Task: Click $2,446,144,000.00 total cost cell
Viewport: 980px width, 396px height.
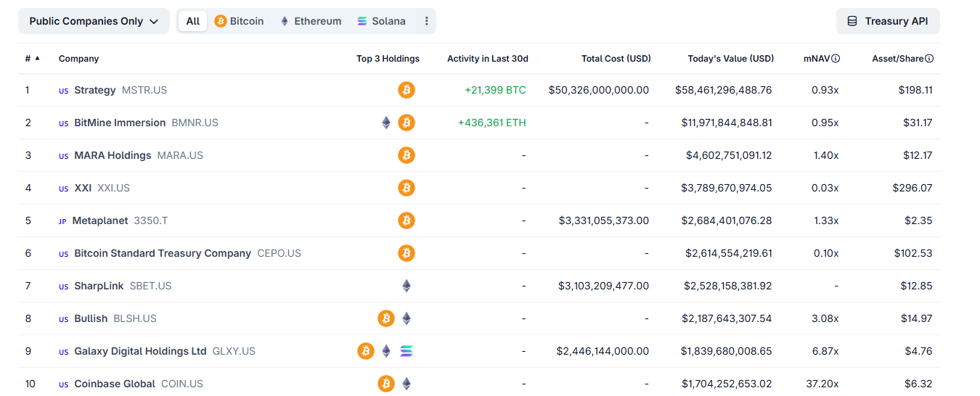Action: click(x=603, y=351)
